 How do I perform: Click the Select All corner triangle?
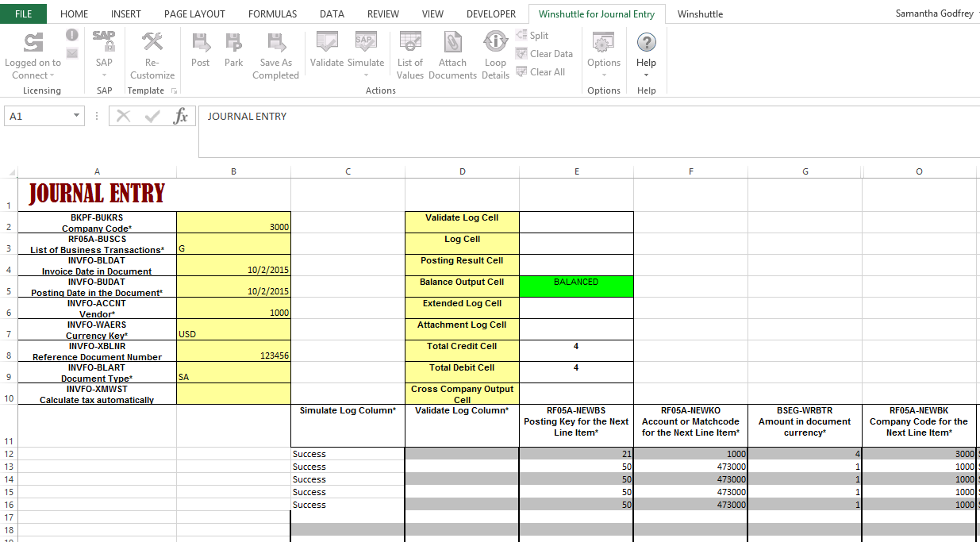11,172
